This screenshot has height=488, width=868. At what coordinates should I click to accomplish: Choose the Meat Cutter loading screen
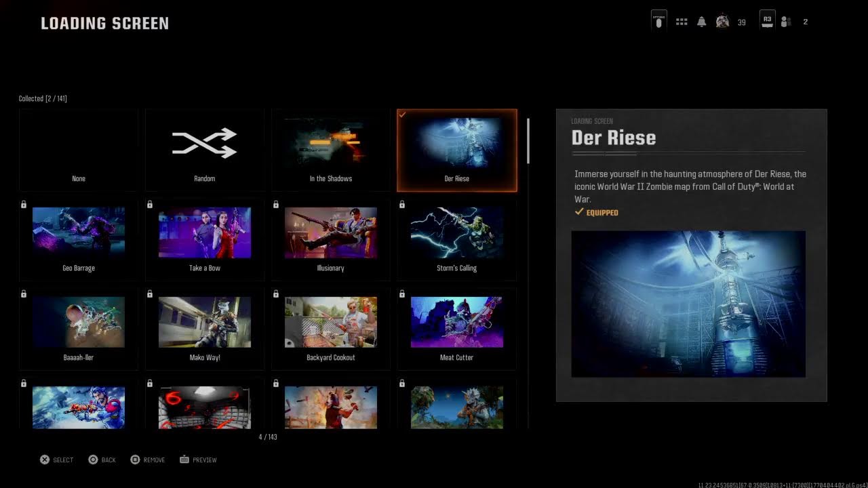pyautogui.click(x=457, y=329)
